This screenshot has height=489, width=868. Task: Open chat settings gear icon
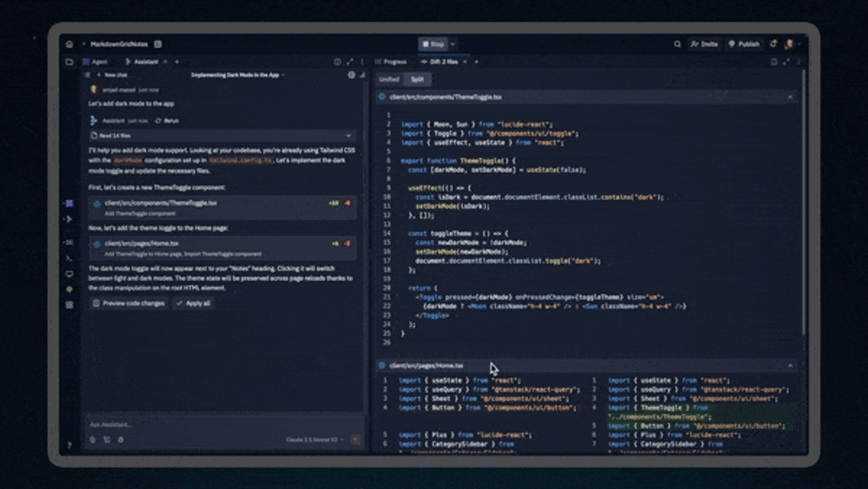pyautogui.click(x=351, y=75)
